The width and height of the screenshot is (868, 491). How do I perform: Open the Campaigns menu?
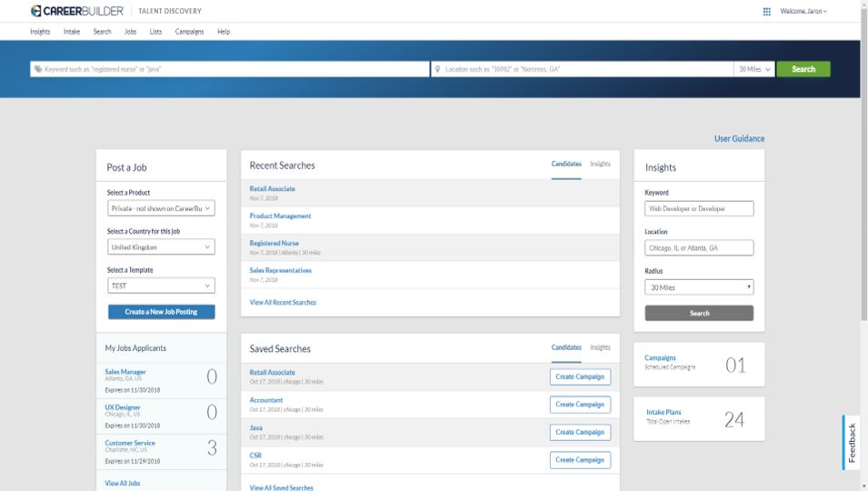tap(189, 32)
